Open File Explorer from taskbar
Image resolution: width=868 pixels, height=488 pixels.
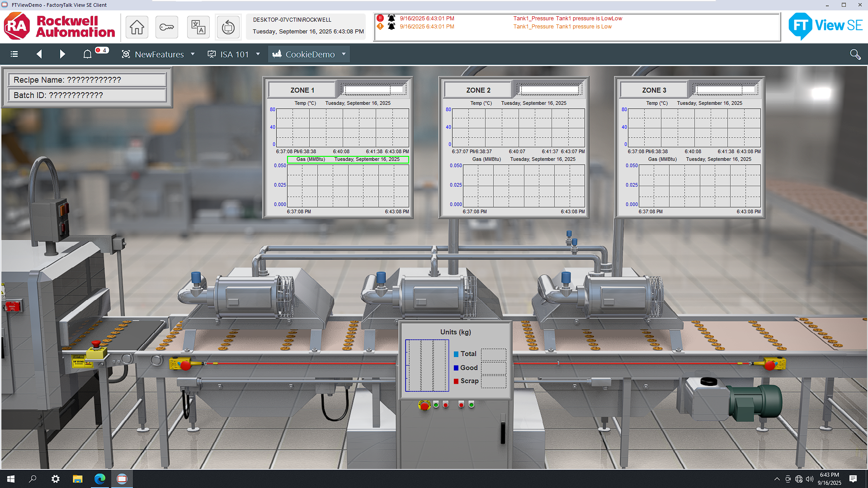[x=77, y=479]
